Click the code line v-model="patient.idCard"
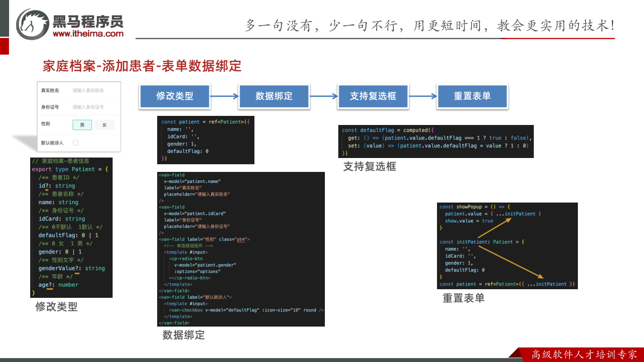 click(x=195, y=214)
